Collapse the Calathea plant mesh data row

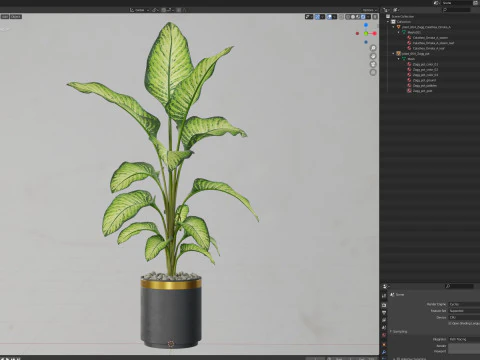pos(399,32)
